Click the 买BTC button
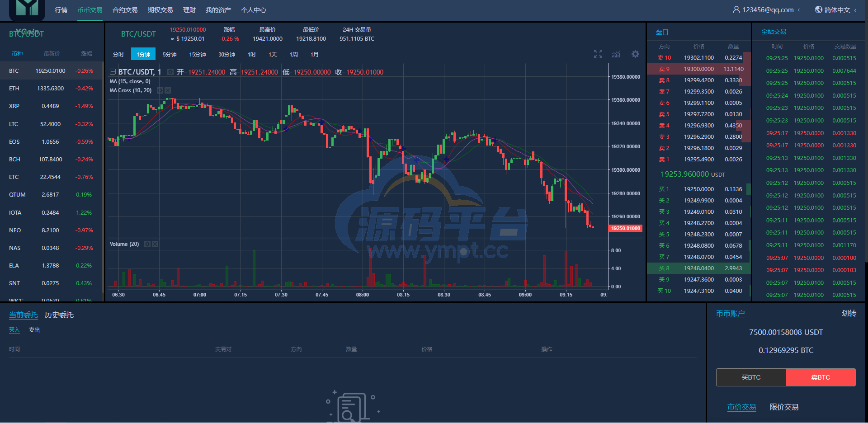Viewport: 868px width, 423px height. tap(751, 377)
